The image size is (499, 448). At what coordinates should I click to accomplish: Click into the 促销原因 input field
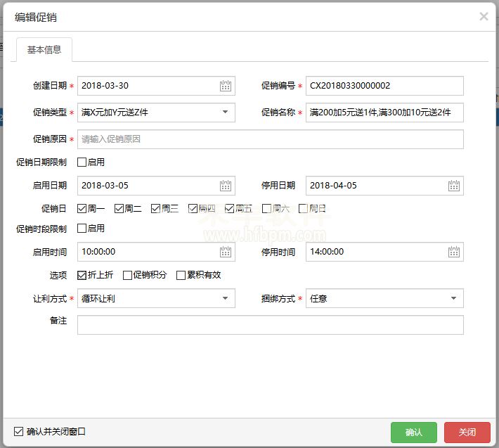coord(270,139)
